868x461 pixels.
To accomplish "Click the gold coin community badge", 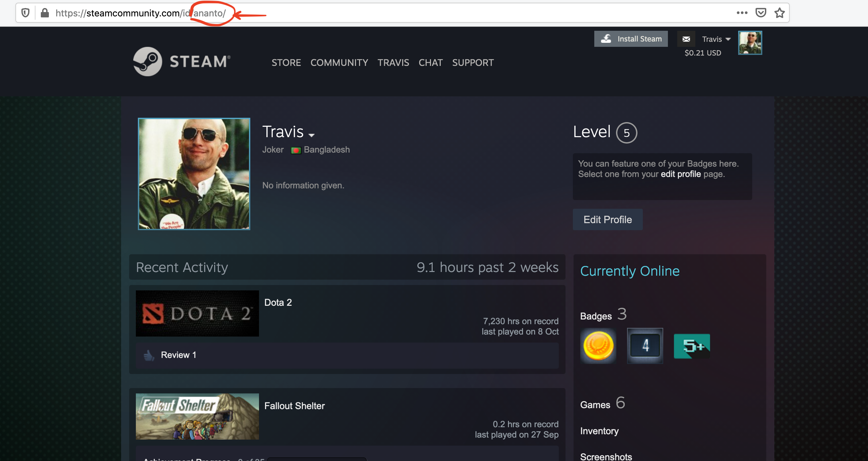I will (x=598, y=346).
